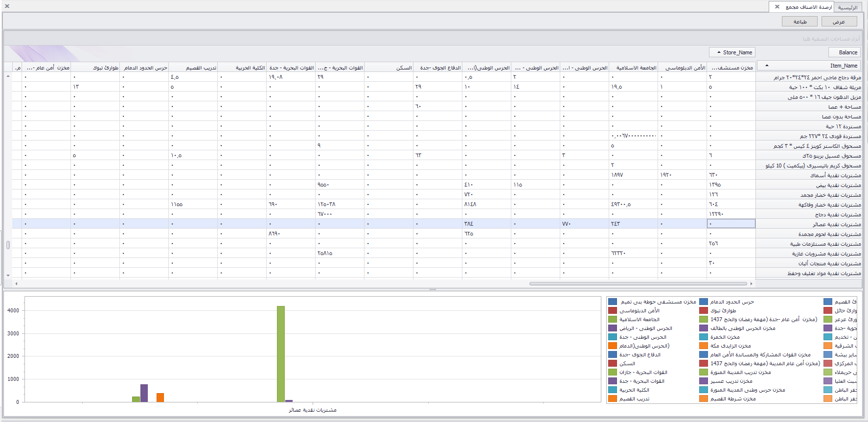Viewport: 868px width, 422px height.
Task: Click the splitter handle between grid and chart
Action: point(433,290)
